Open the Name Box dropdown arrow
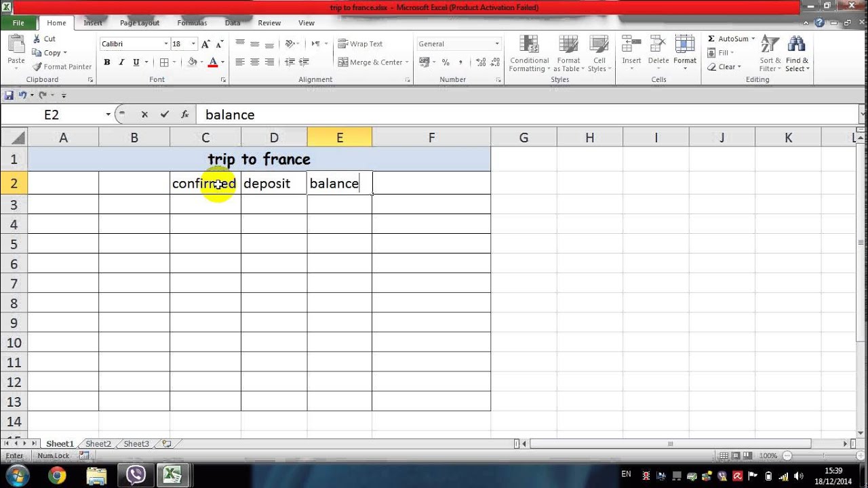The image size is (868, 488). [x=108, y=115]
